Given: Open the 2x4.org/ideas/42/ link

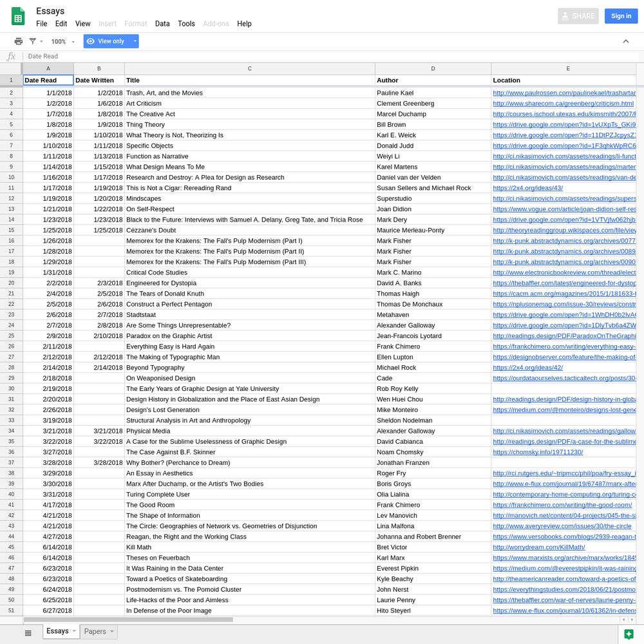Looking at the screenshot, I should click(x=528, y=368).
